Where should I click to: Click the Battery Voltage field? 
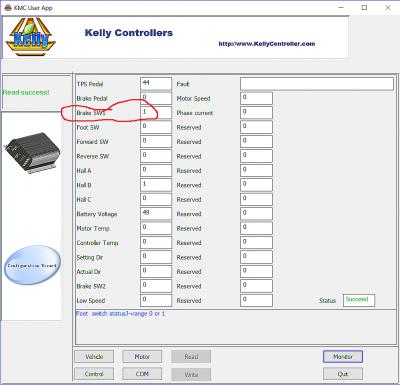coord(156,214)
